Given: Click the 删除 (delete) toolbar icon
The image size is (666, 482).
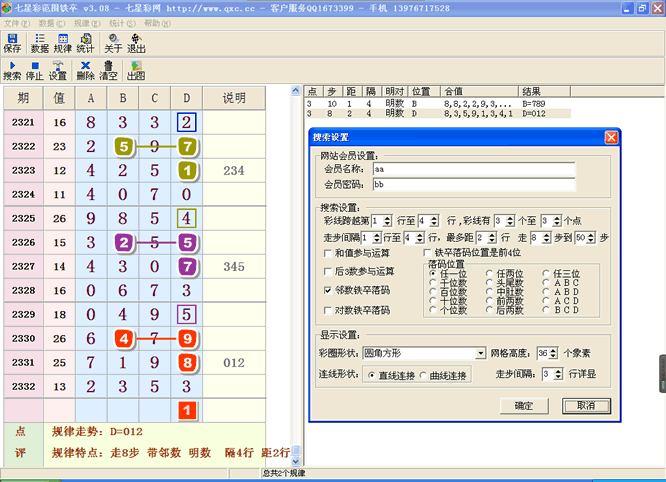Looking at the screenshot, I should (x=85, y=70).
